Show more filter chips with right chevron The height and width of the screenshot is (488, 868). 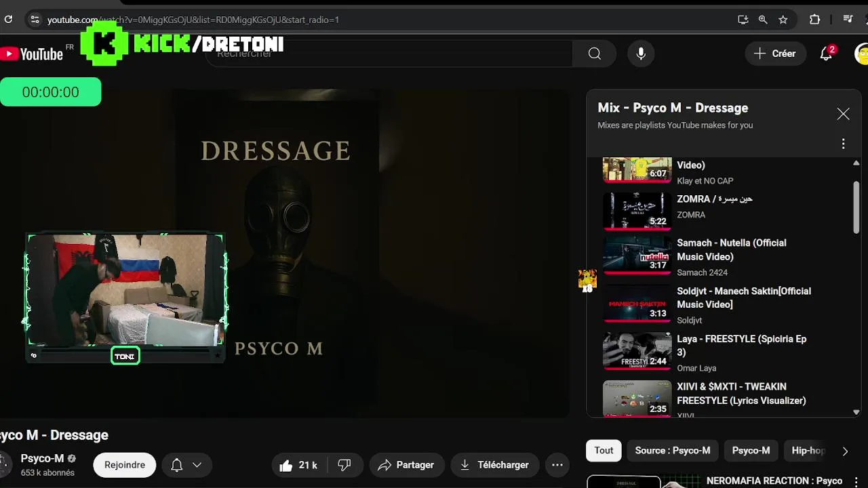845,451
